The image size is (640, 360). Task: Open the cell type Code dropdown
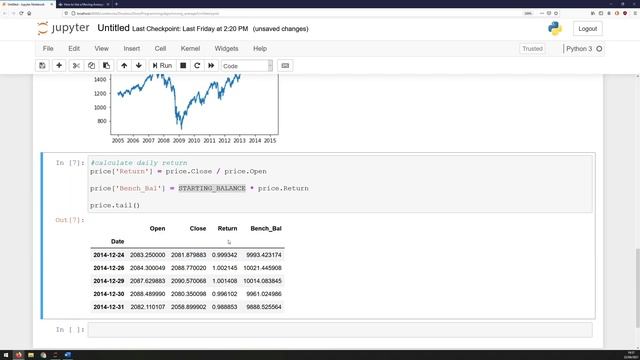coord(247,66)
